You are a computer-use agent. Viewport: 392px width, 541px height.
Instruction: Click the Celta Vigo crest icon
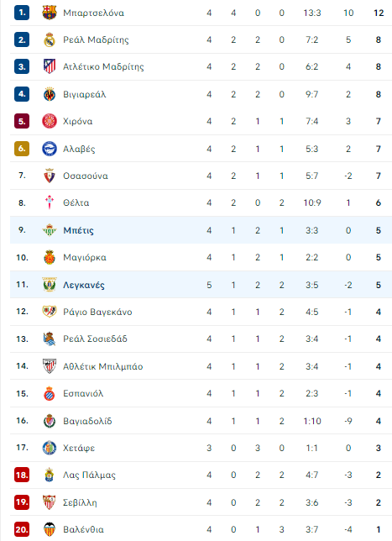50,202
